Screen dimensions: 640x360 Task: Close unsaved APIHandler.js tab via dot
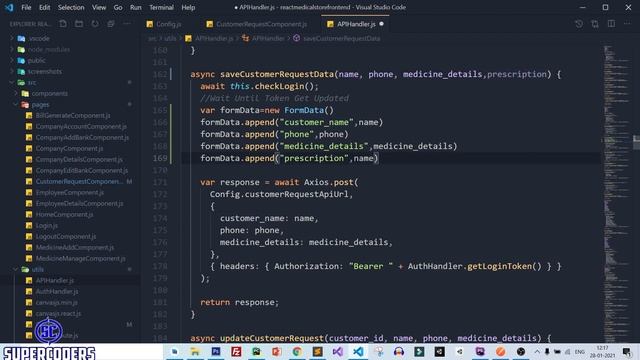pyautogui.click(x=382, y=24)
